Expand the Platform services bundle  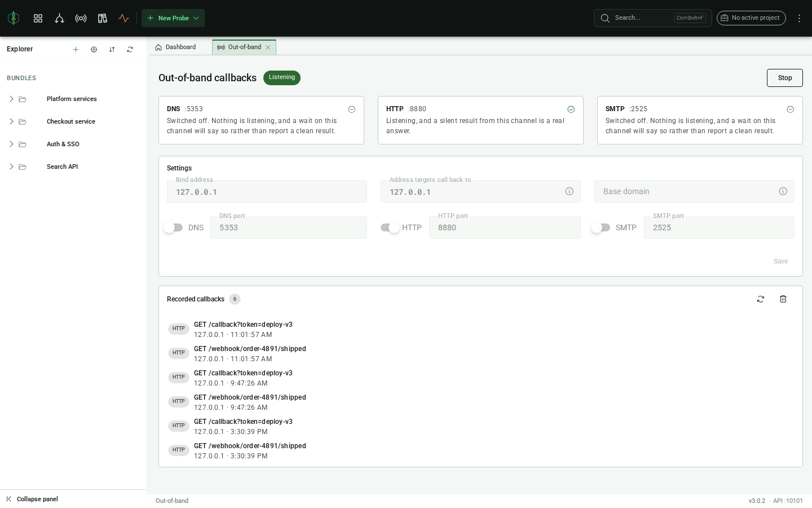(11, 99)
